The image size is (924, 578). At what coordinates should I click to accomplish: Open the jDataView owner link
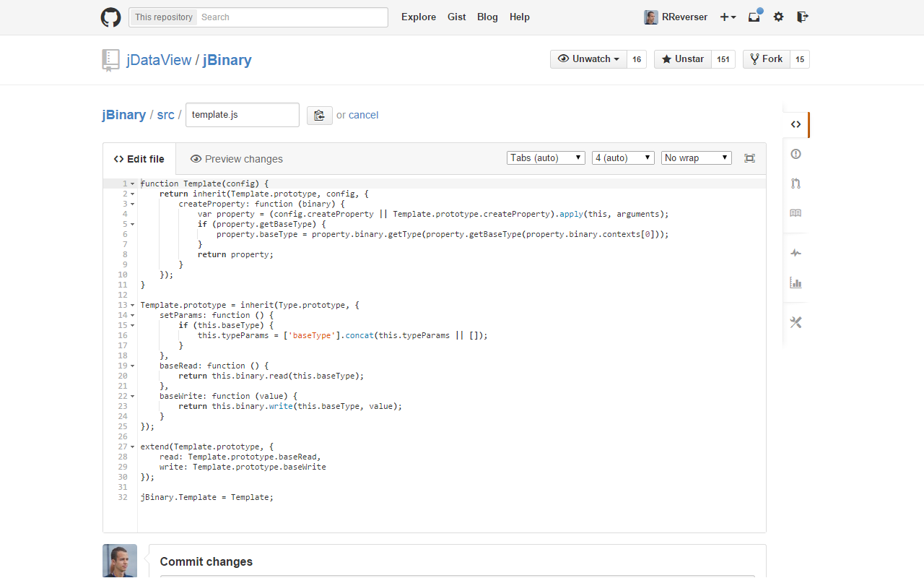[x=159, y=60]
